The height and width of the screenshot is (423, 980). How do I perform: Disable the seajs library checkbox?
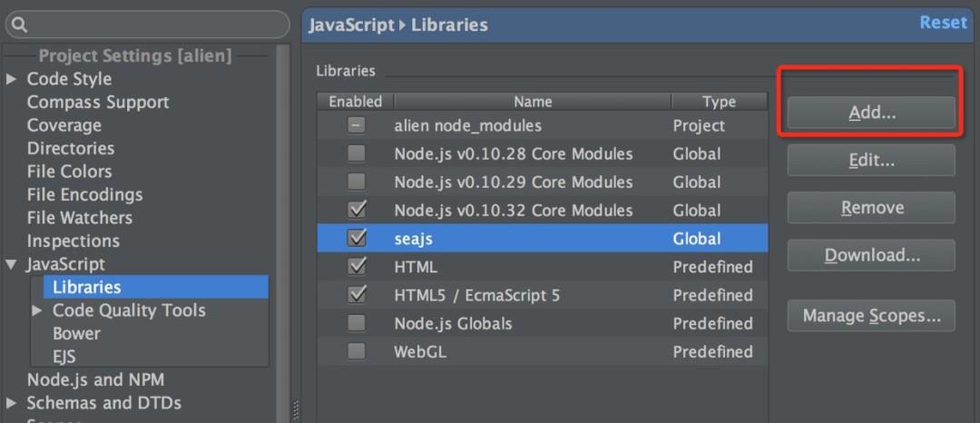[357, 239]
